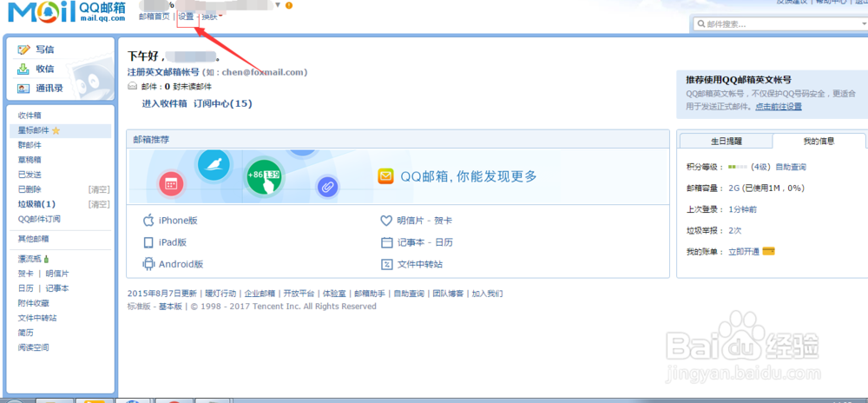Check mail with 收信
The image size is (868, 403).
click(45, 69)
